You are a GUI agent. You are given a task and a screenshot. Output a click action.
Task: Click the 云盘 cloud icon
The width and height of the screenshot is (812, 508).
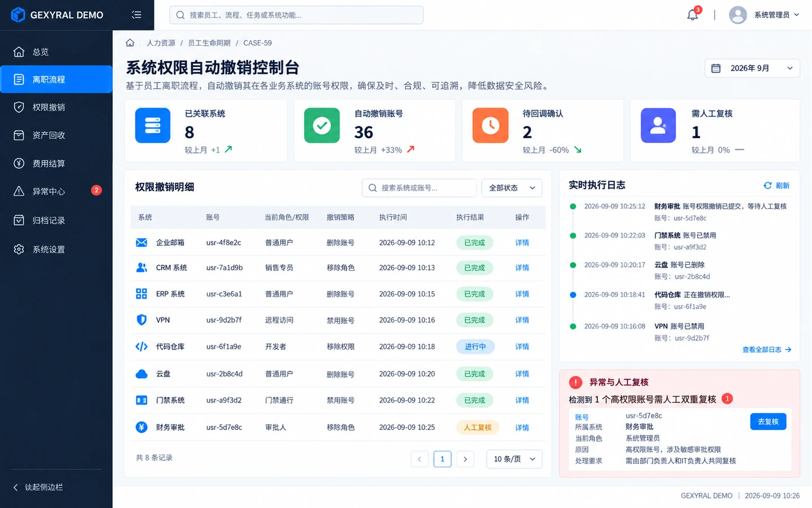(142, 374)
